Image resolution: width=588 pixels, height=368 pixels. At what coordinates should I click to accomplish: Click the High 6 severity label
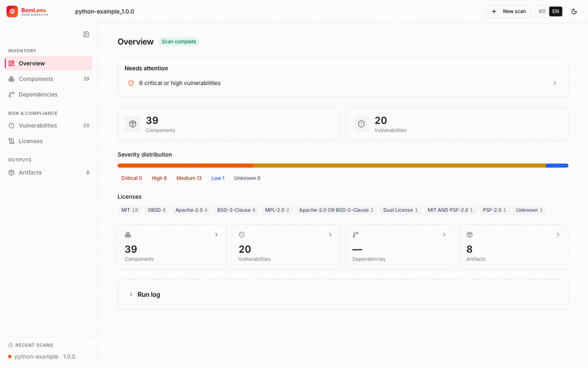click(x=159, y=178)
